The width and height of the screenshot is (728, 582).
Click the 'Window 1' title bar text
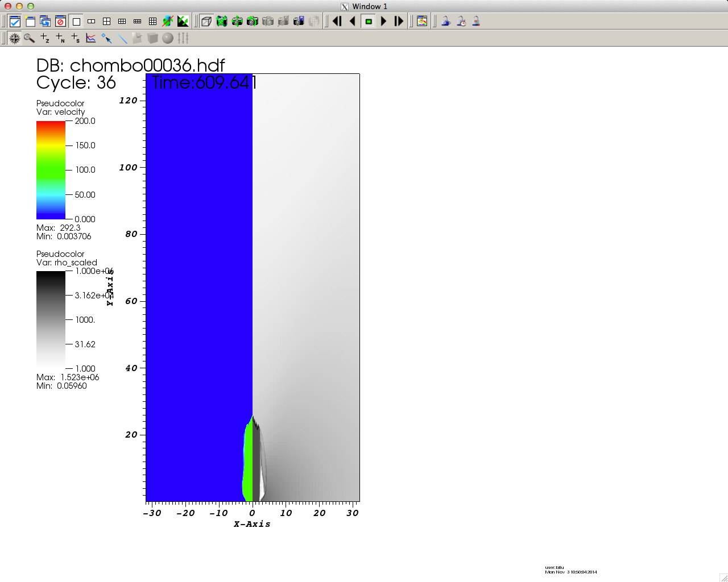point(370,6)
